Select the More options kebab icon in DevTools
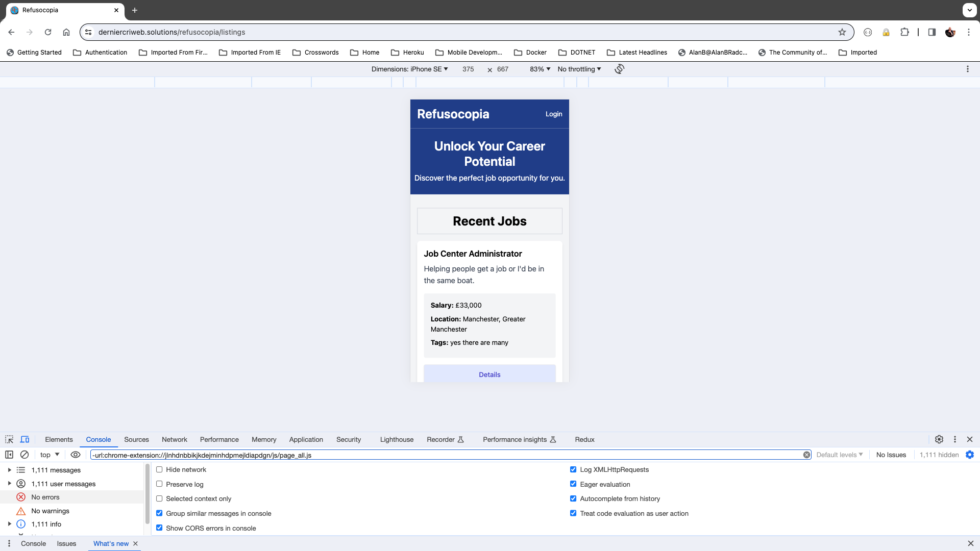The image size is (980, 551). tap(955, 439)
